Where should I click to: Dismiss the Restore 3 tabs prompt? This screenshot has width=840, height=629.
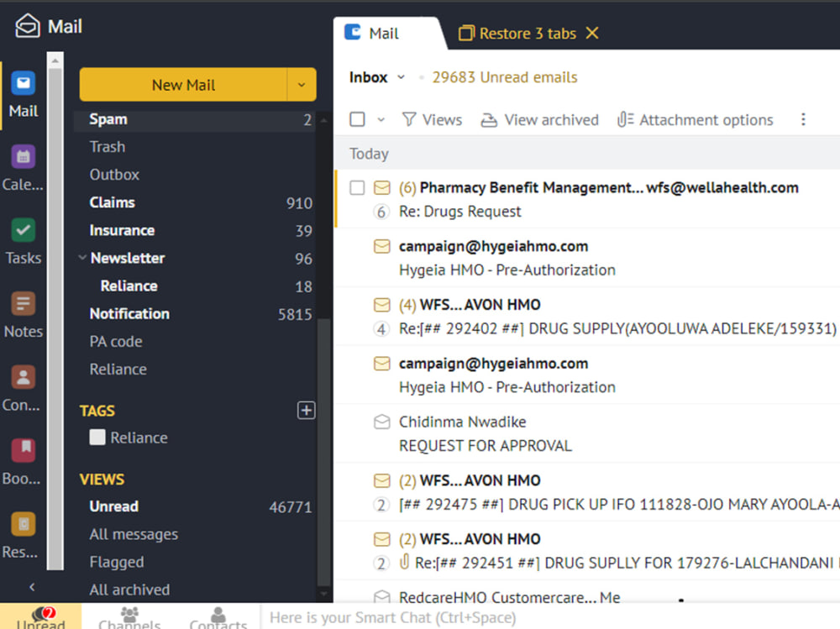tap(592, 34)
